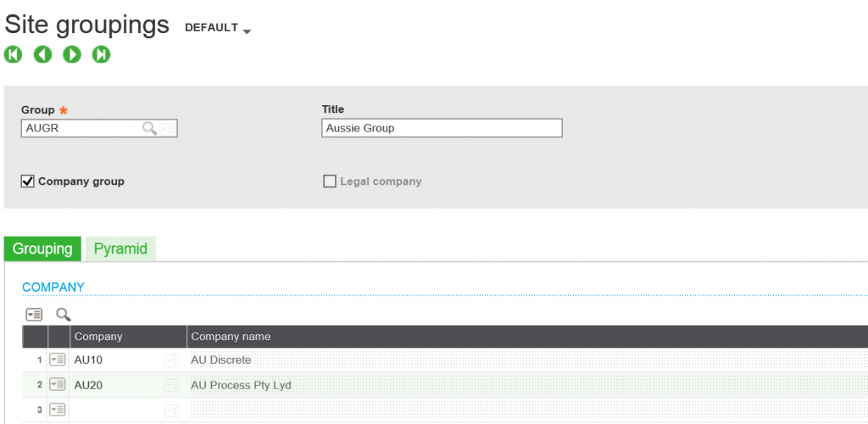
Task: Go to the next record
Action: click(x=72, y=54)
